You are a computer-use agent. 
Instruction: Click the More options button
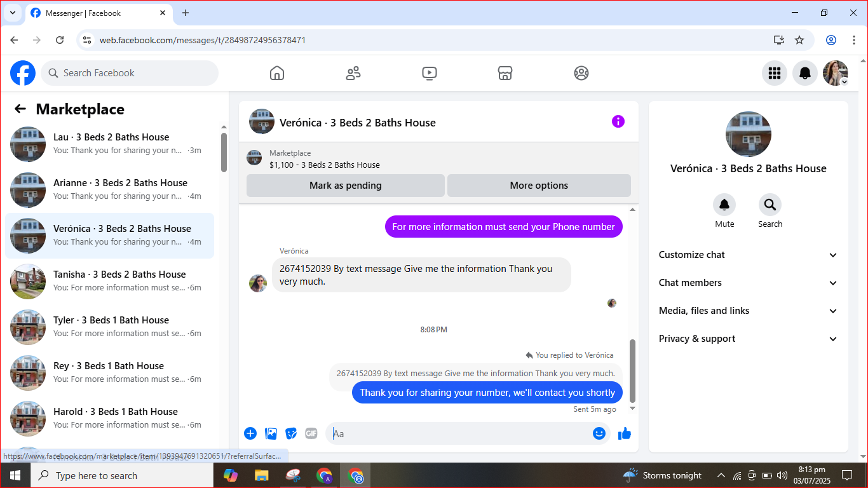coord(539,186)
